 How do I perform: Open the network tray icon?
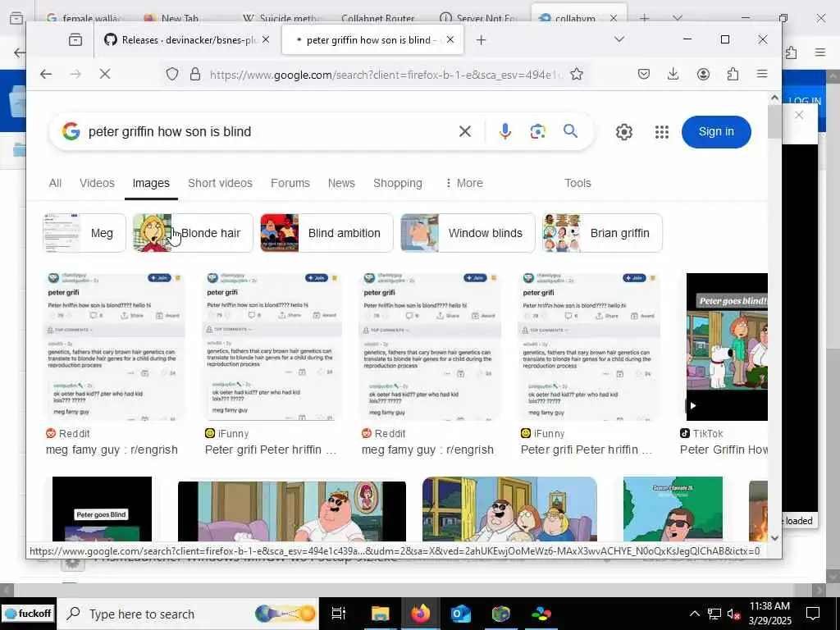point(714,614)
